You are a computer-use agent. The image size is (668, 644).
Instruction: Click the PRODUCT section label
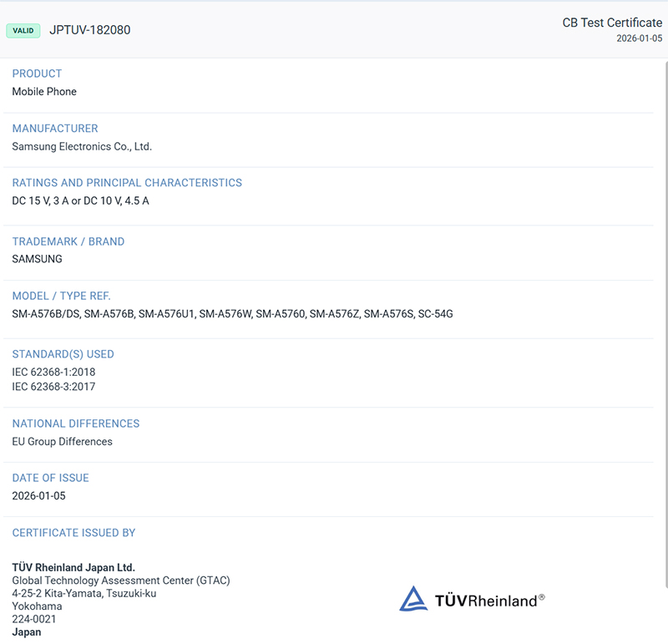[37, 74]
